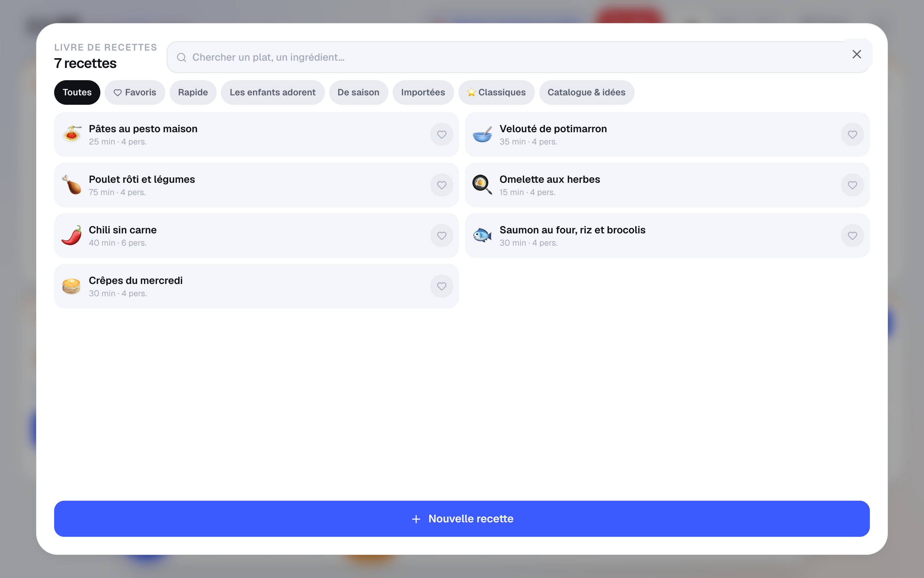The height and width of the screenshot is (578, 924).
Task: Click the red chili pepper icon
Action: (72, 235)
